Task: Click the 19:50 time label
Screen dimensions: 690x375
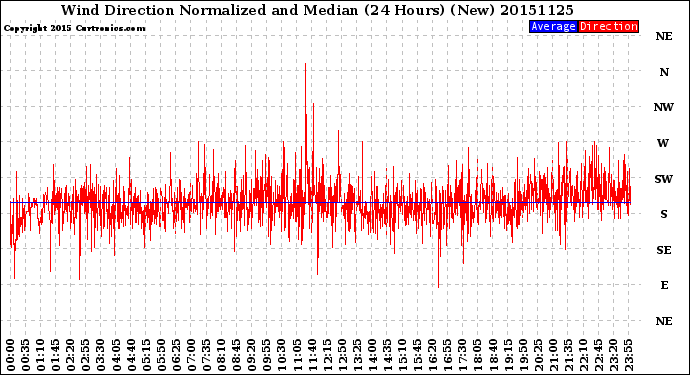Action: (523, 355)
